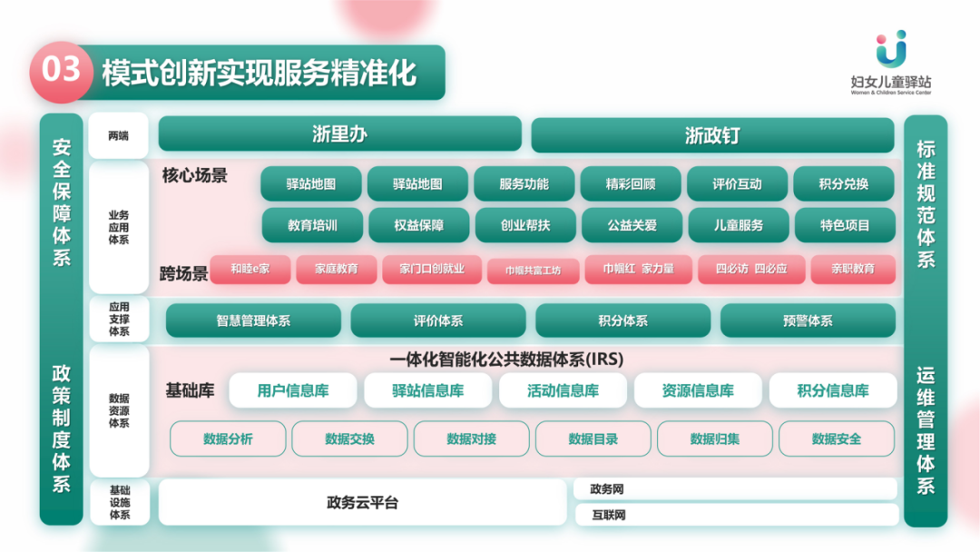This screenshot has height=552, width=980.
Task: Open the 数据对接 pill
Action: (471, 439)
